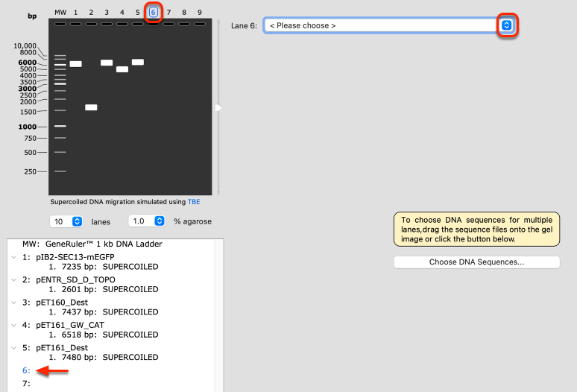Click the lane 1 gel band
Image resolution: width=577 pixels, height=392 pixels.
(76, 64)
